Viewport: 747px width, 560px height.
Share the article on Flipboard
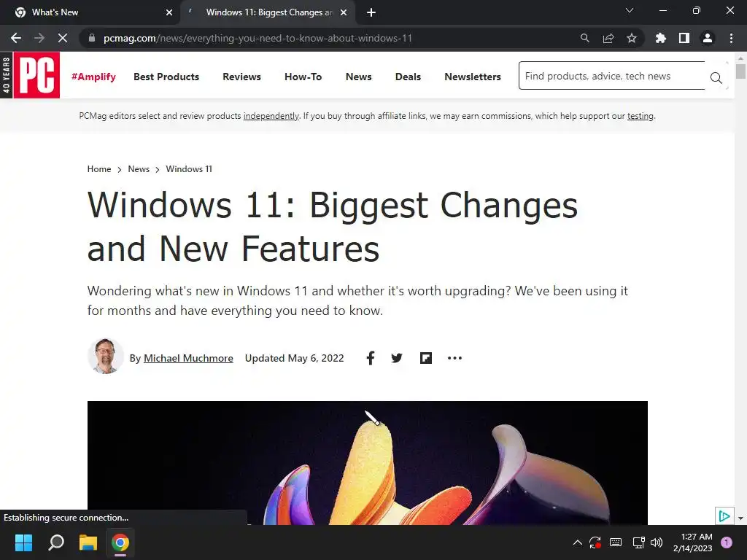[x=426, y=358]
